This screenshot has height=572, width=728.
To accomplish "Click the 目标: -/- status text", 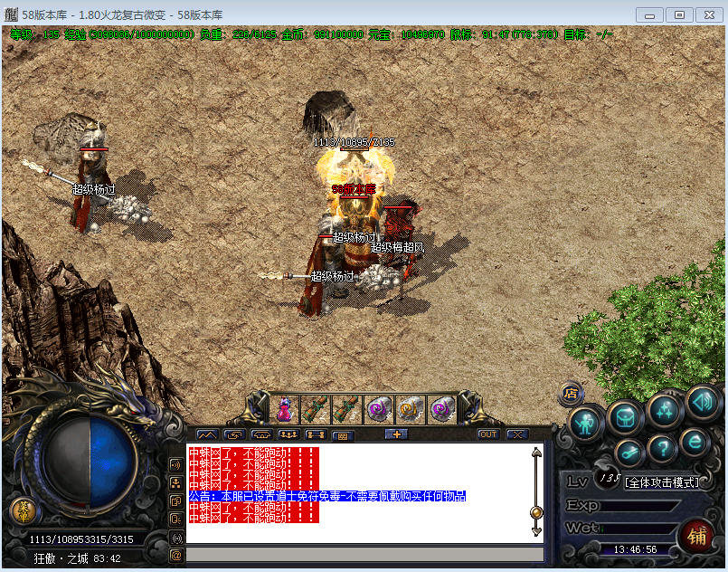I will coord(588,34).
